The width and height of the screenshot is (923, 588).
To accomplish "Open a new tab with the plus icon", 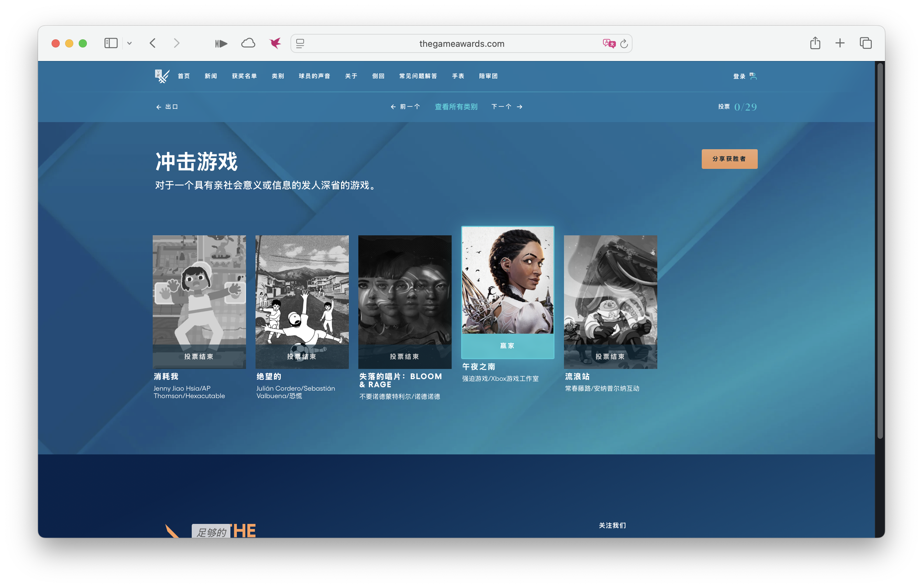I will [840, 43].
